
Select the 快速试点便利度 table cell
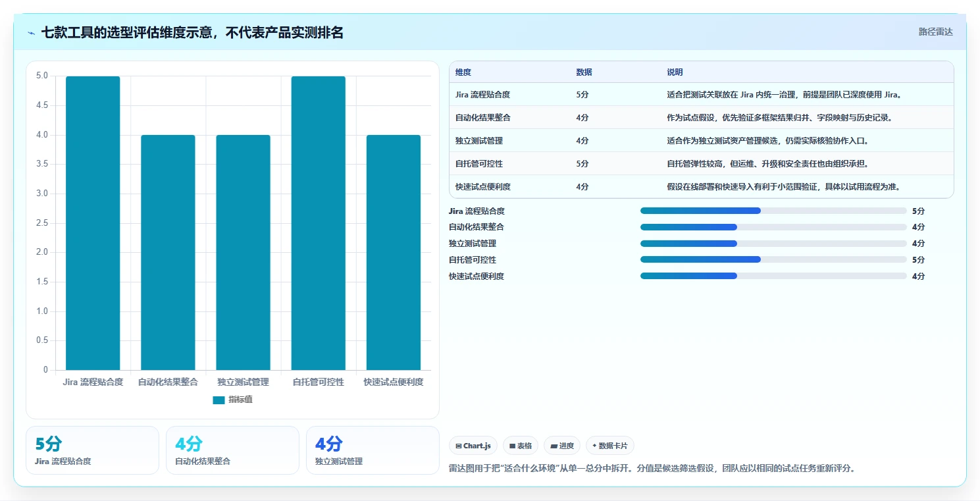(482, 187)
